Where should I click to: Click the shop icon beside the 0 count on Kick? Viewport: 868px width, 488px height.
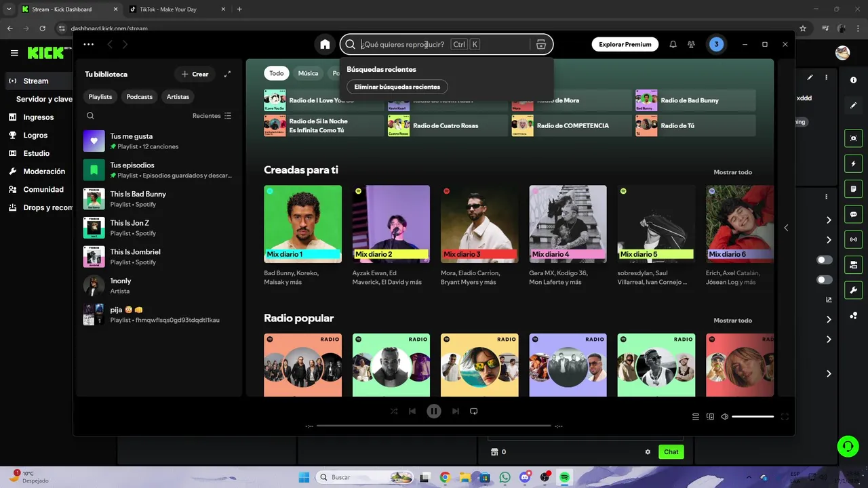494,452
